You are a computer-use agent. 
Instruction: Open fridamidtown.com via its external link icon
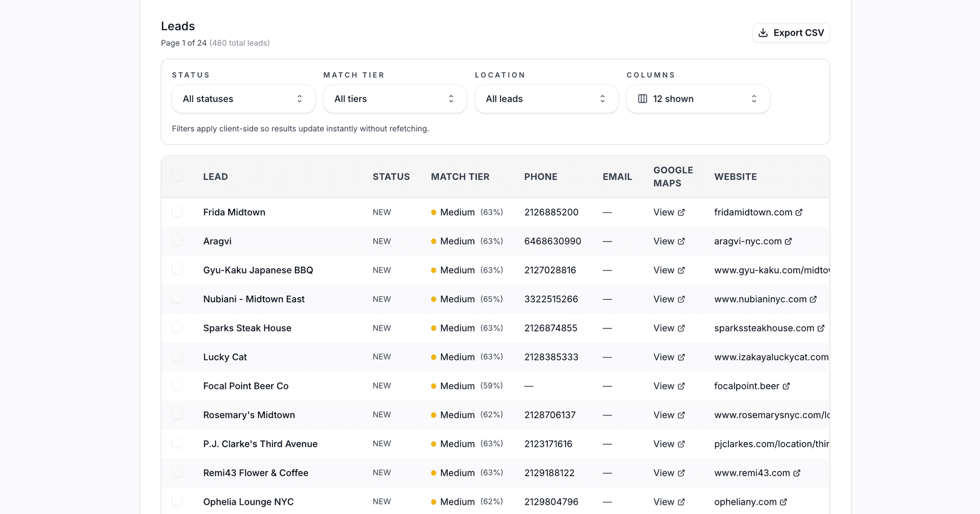pyautogui.click(x=798, y=212)
